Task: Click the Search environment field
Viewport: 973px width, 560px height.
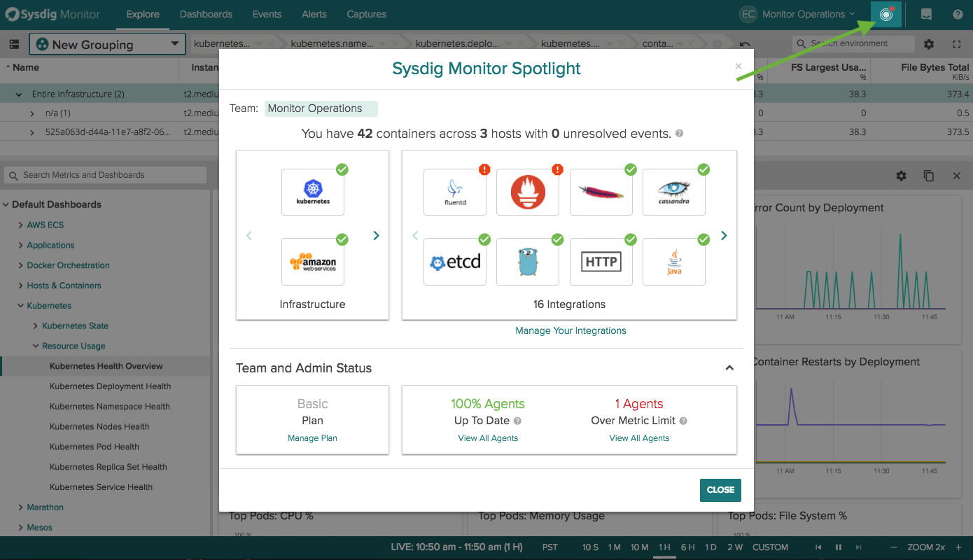Action: (853, 43)
